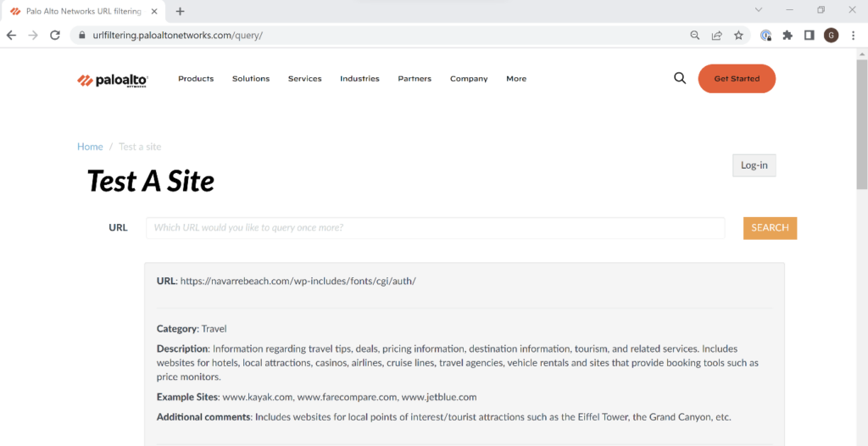868x446 pixels.
Task: Click the Description label
Action: point(182,349)
